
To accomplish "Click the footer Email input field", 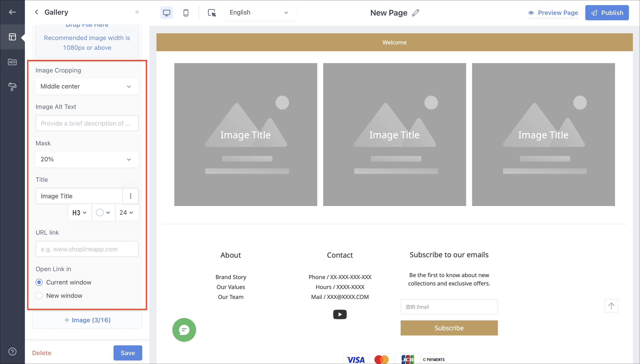I will tap(449, 307).
